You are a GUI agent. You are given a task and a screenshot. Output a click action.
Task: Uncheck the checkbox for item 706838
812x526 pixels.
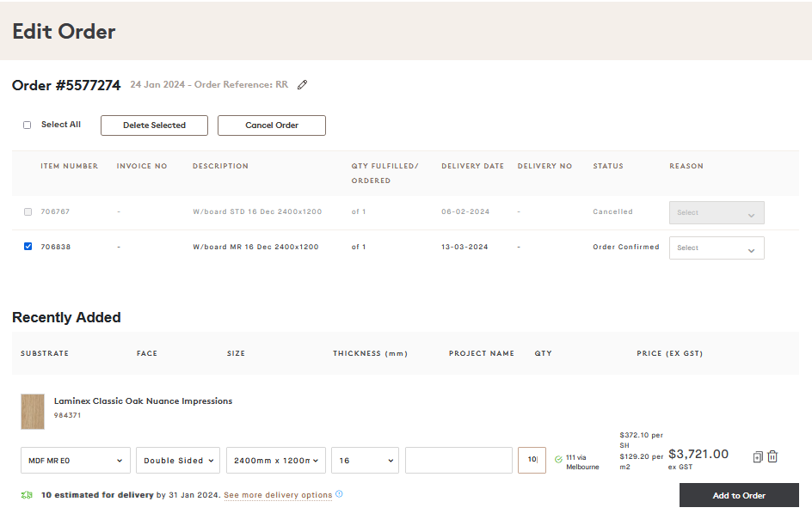pos(28,247)
